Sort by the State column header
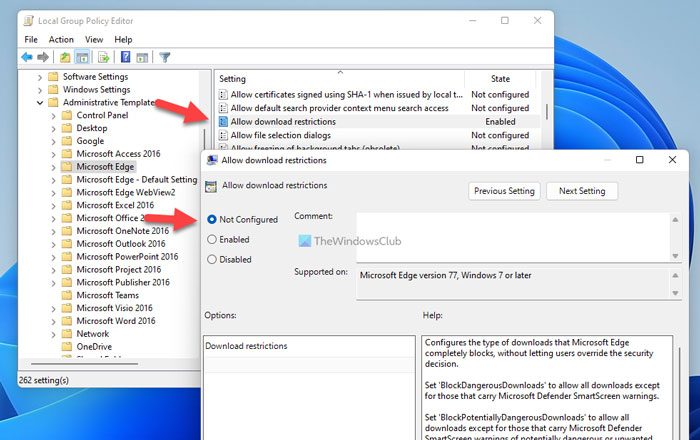 point(500,79)
